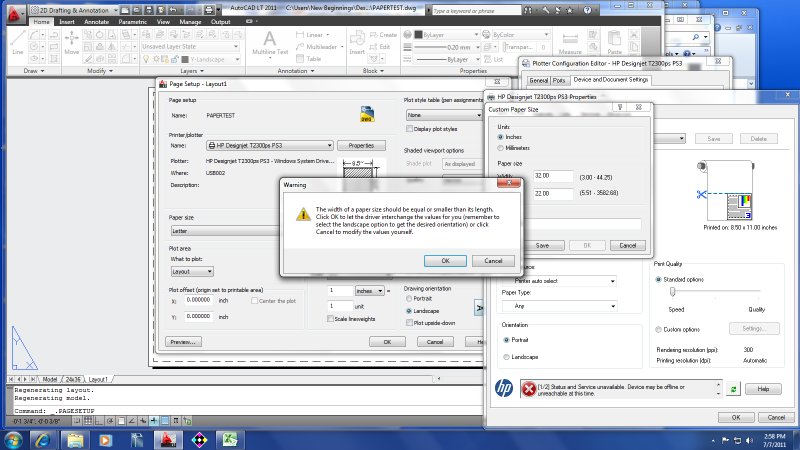Click the green refresh status icon
Screen dimensions: 800x450
click(x=735, y=389)
